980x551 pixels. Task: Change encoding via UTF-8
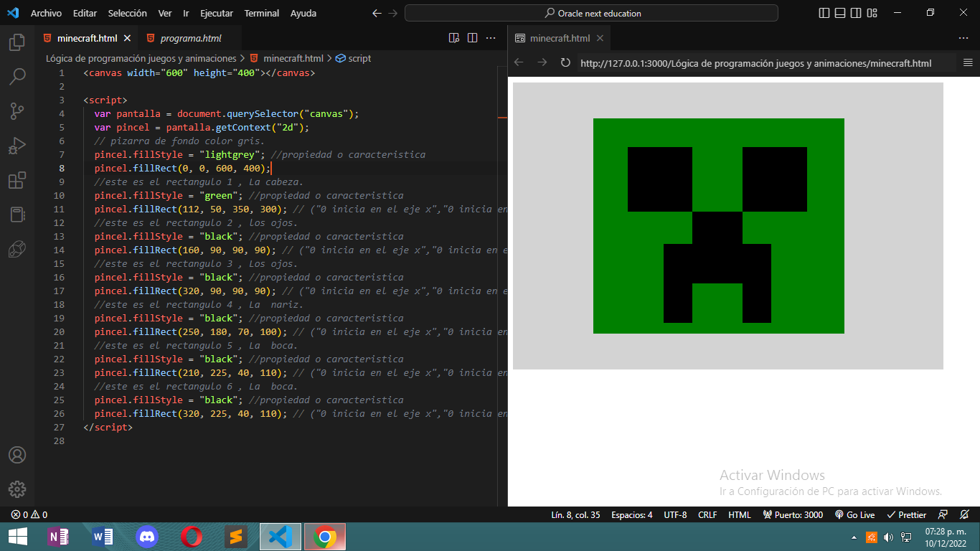point(675,514)
